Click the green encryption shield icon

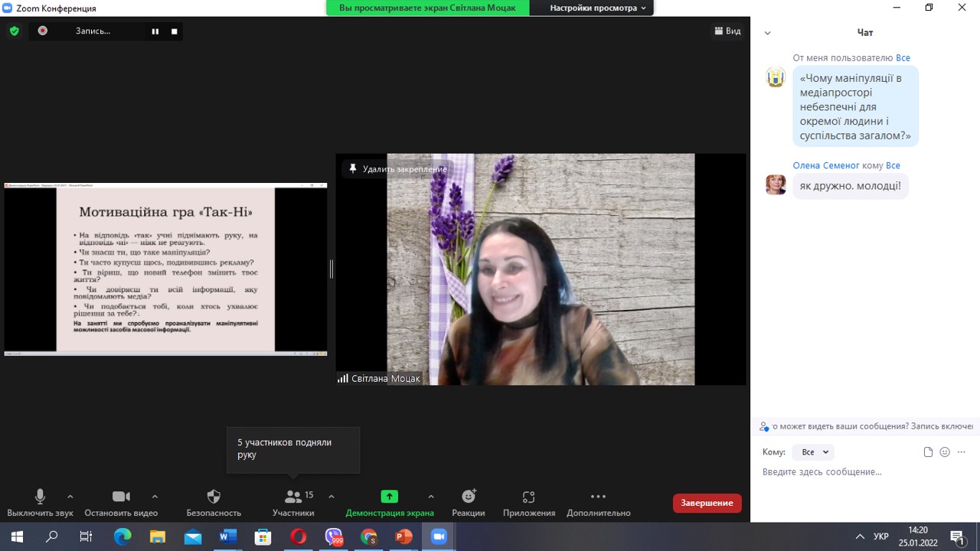click(x=14, y=31)
